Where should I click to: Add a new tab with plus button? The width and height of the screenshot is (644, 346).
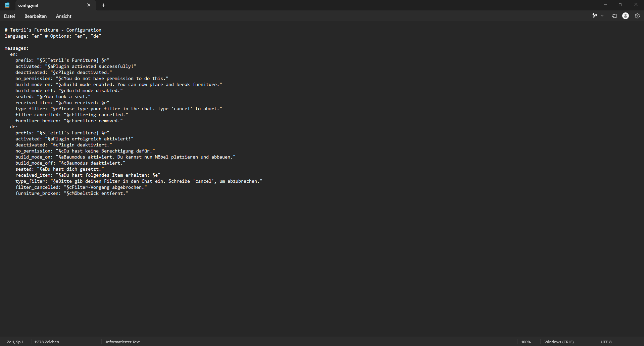tap(103, 5)
